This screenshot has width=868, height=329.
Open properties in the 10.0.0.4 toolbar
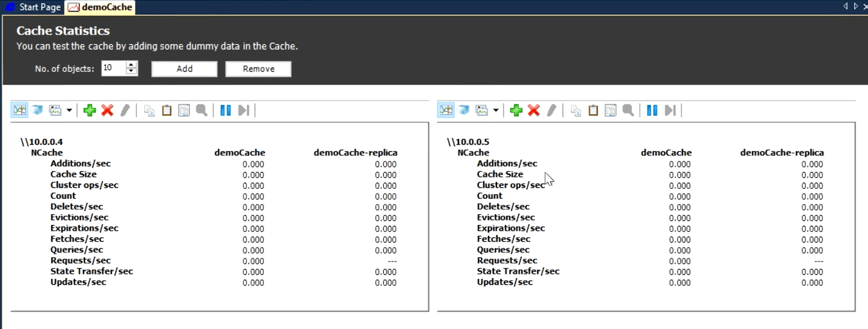point(184,110)
